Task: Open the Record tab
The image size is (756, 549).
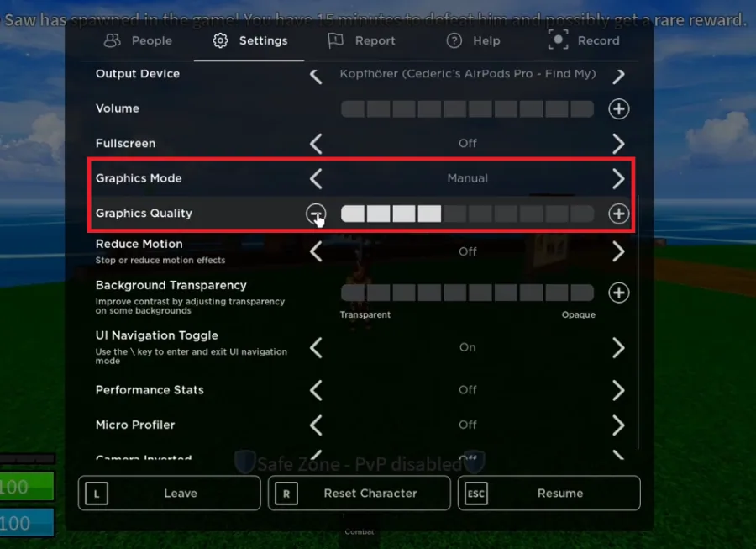Action: 584,40
